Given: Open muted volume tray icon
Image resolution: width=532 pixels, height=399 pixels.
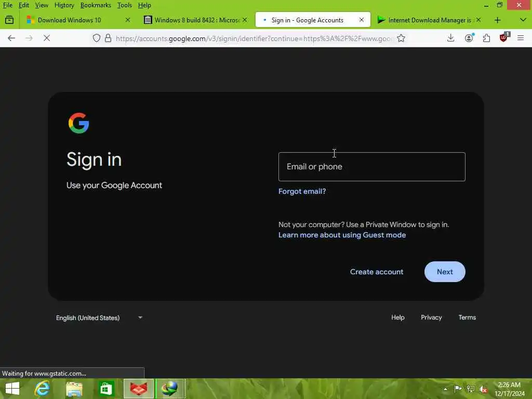Looking at the screenshot, I should pyautogui.click(x=484, y=389).
